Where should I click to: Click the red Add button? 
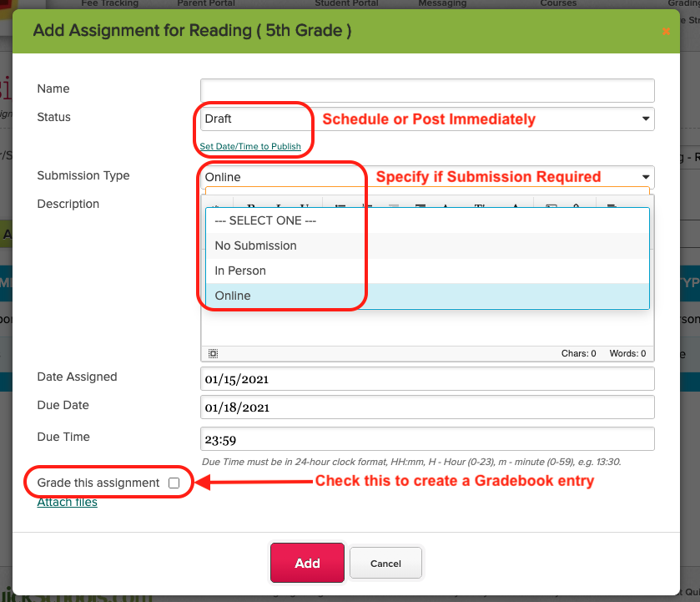[x=307, y=563]
